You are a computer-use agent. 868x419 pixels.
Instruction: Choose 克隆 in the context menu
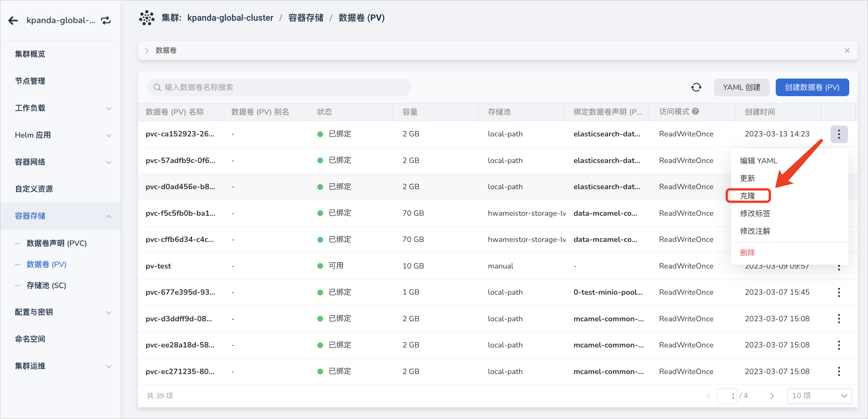coord(748,196)
